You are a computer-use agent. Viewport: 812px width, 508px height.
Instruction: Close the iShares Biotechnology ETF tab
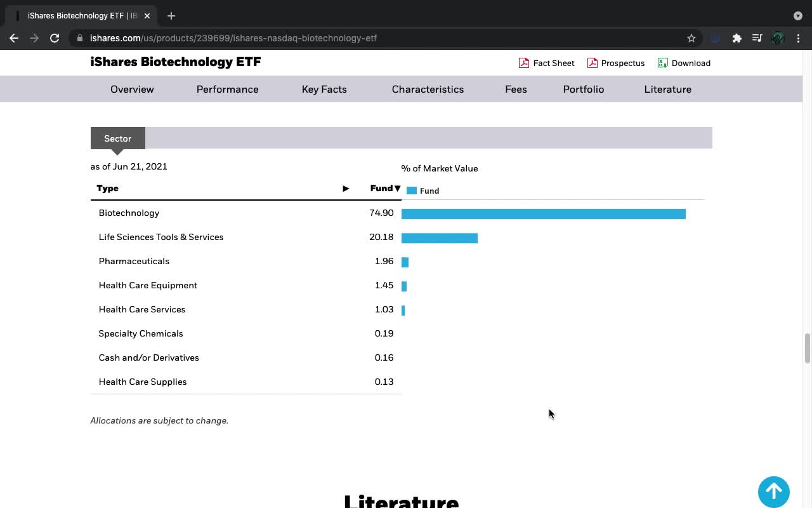[147, 16]
